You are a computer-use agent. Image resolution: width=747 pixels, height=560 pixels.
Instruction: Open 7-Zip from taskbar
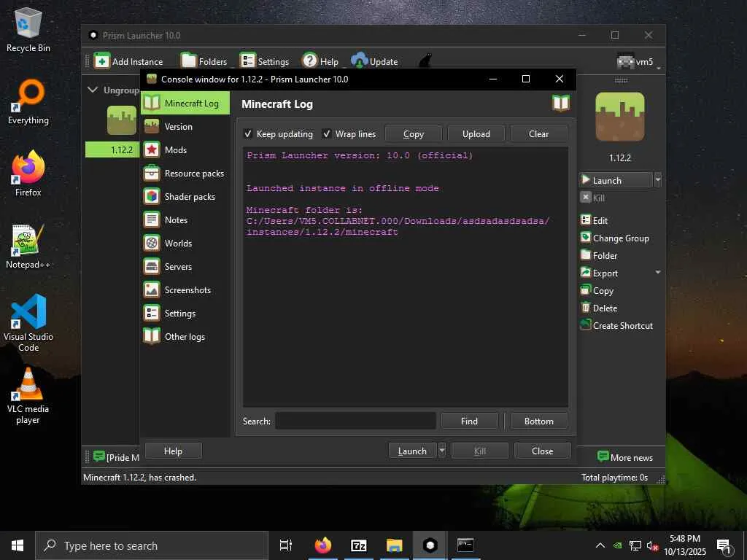point(359,545)
